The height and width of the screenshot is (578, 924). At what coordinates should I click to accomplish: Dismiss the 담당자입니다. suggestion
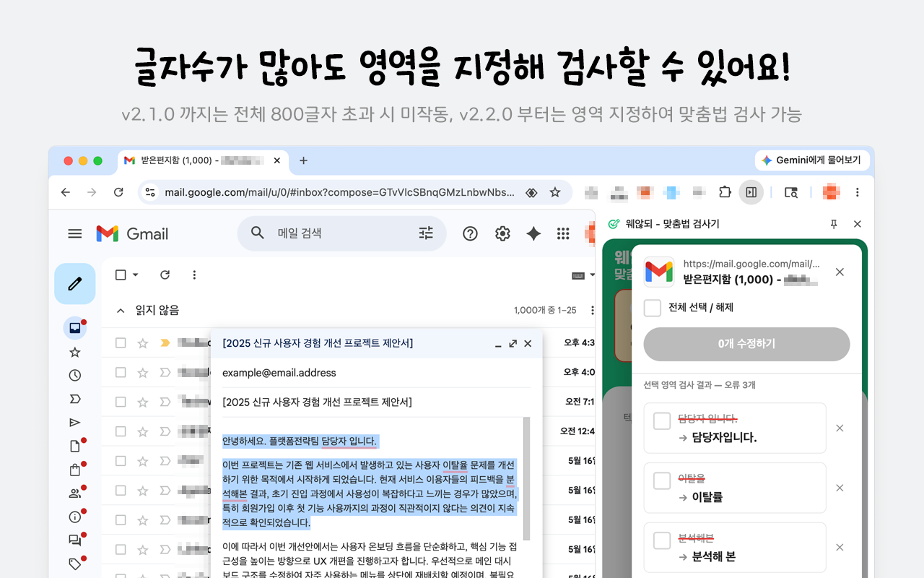point(840,428)
